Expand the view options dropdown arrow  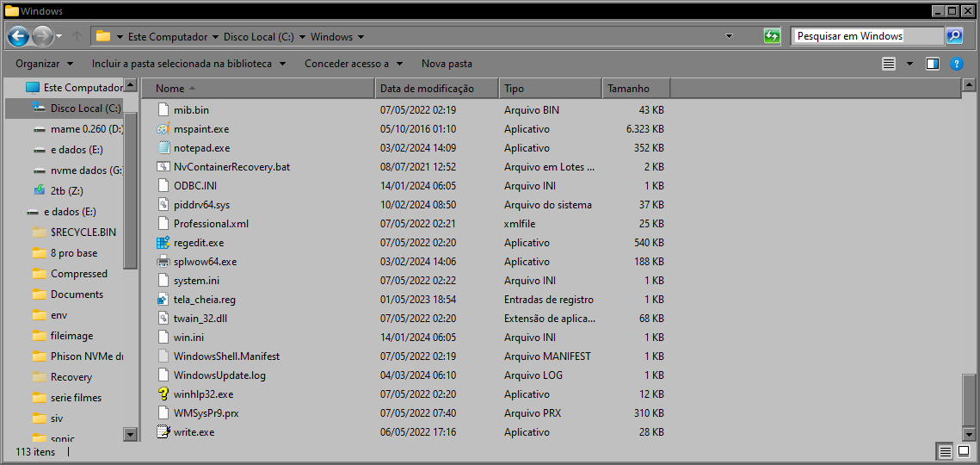909,64
